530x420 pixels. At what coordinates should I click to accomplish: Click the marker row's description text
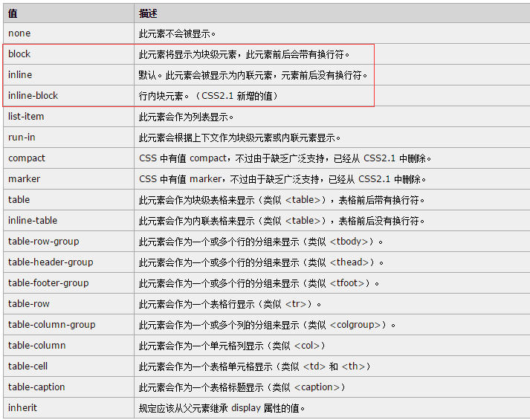(282, 179)
